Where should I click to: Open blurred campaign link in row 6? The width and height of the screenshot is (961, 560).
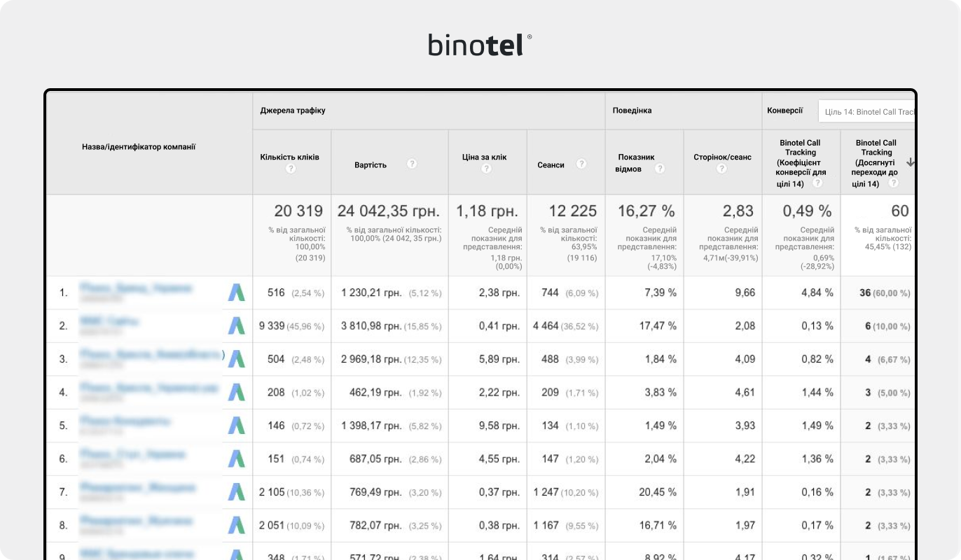pyautogui.click(x=133, y=454)
